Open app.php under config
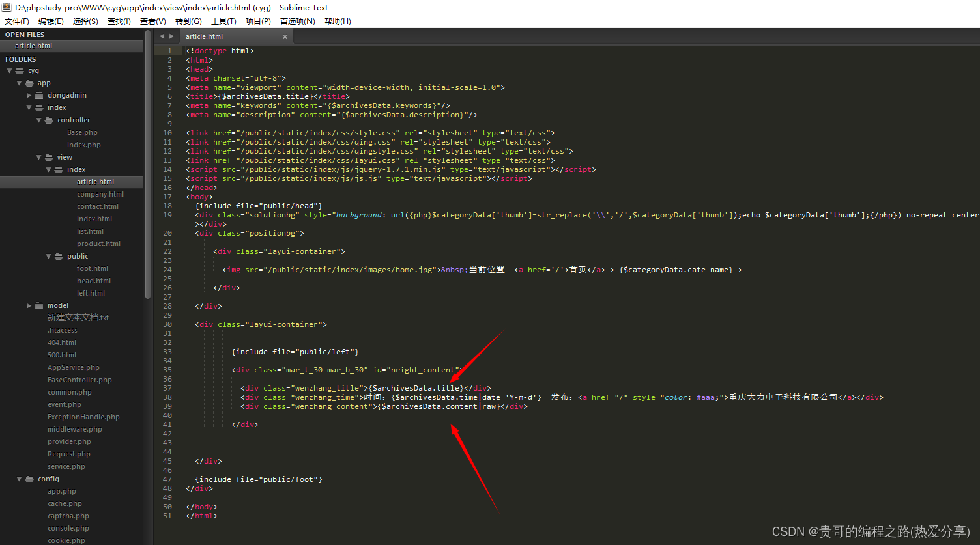 (62, 491)
